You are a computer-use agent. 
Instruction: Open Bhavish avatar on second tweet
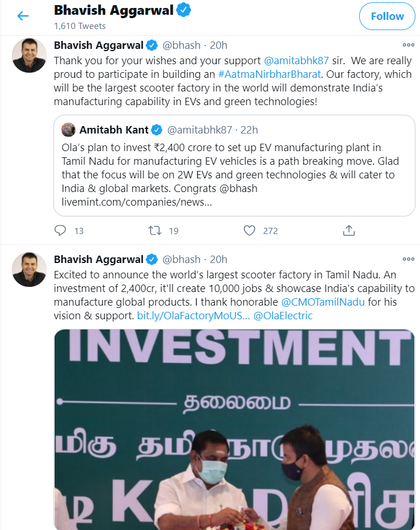click(x=29, y=269)
